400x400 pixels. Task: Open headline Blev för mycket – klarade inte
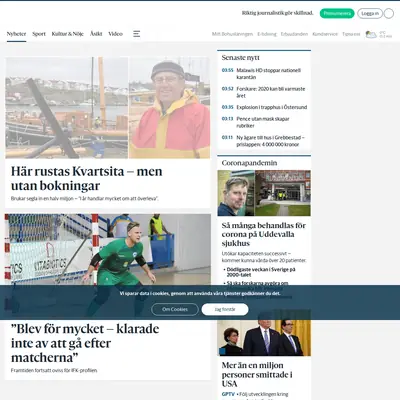[x=85, y=343]
